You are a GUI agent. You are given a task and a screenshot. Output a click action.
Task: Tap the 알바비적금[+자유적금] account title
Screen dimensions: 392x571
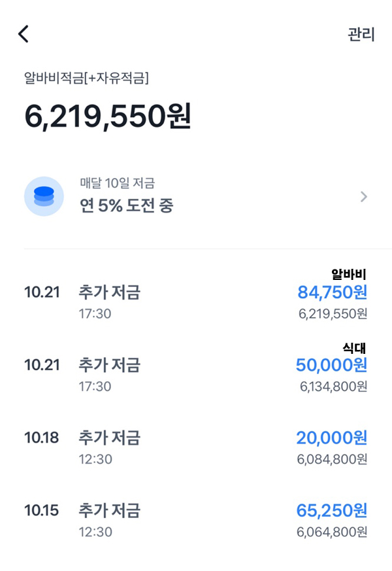click(87, 80)
